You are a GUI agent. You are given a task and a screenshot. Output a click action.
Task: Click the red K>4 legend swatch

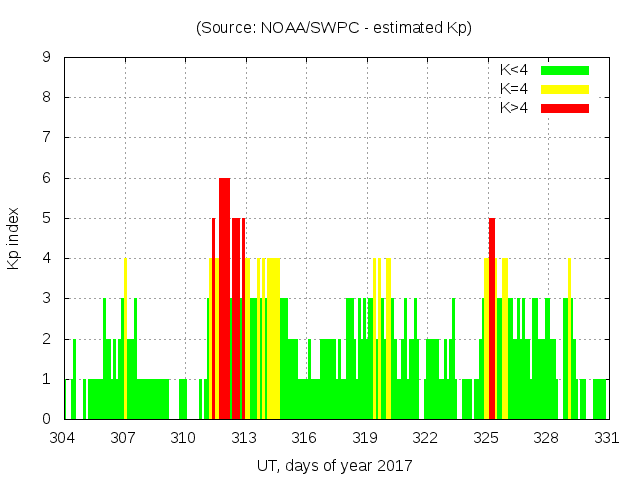tap(565, 108)
